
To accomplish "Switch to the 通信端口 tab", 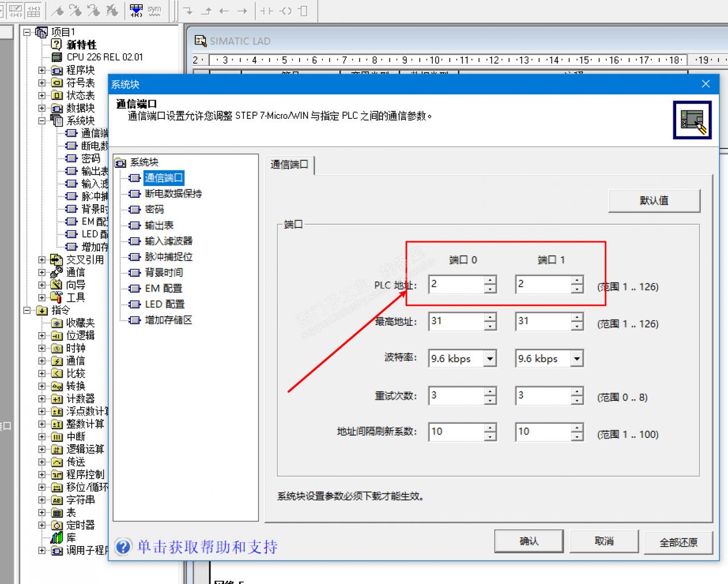I will coord(289,164).
